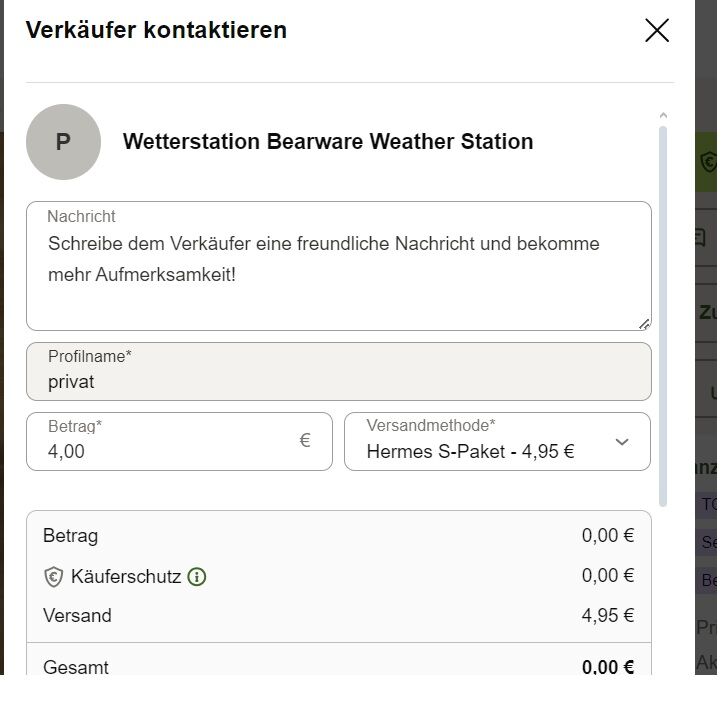
Task: Click the chat message icon at the right edge
Action: click(x=701, y=237)
